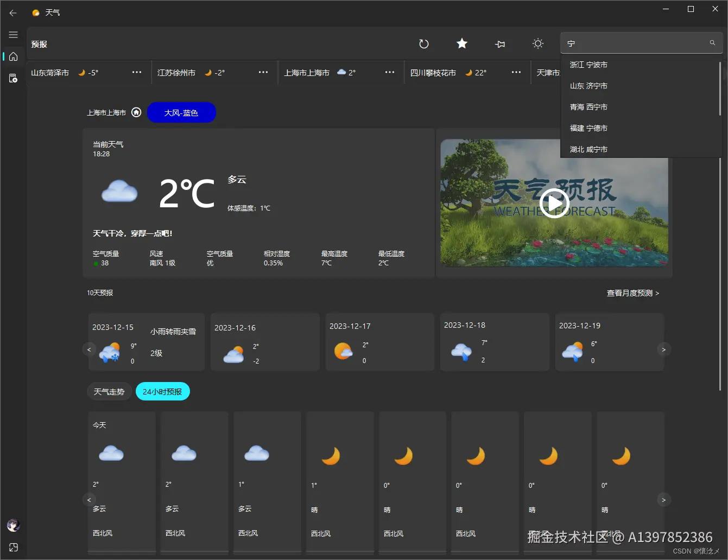Click the feedback icon at sidebar bottom

point(13,547)
